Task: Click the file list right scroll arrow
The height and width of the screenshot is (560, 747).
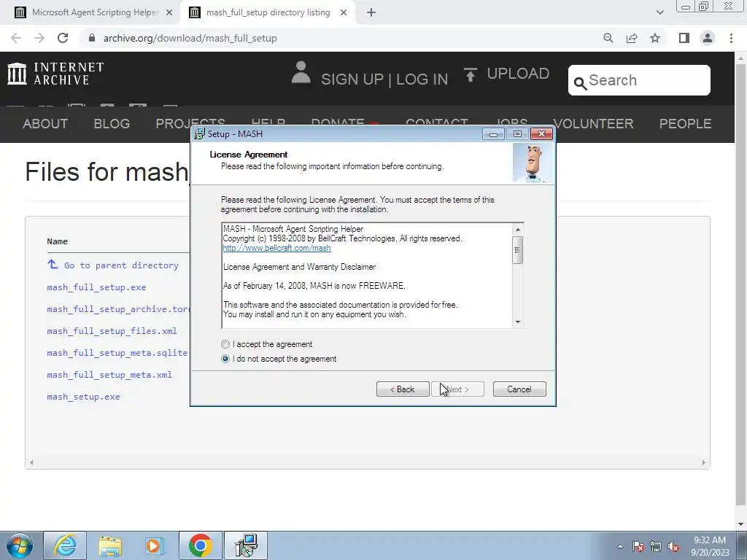Action: (704, 462)
